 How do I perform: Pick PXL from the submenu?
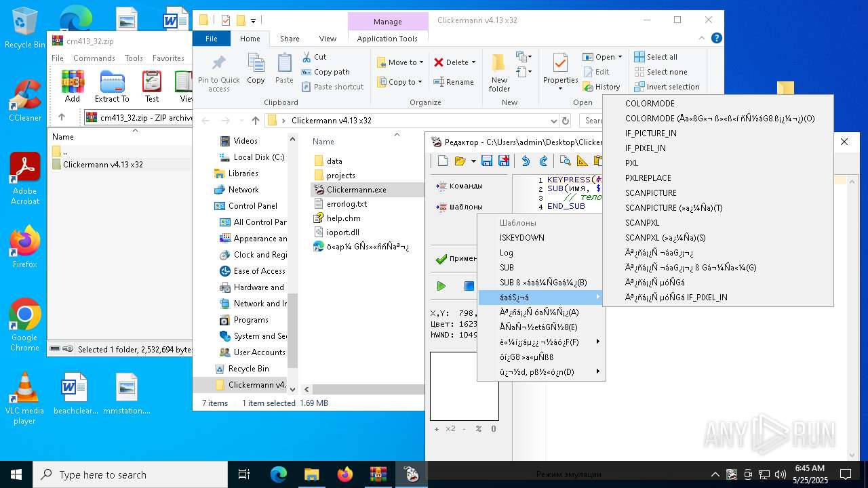[718, 163]
